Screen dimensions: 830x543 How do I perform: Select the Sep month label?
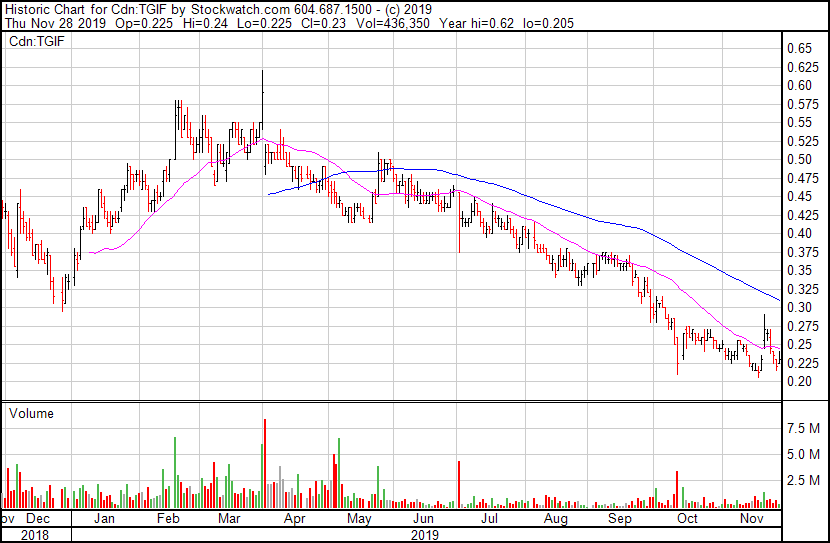[620, 518]
